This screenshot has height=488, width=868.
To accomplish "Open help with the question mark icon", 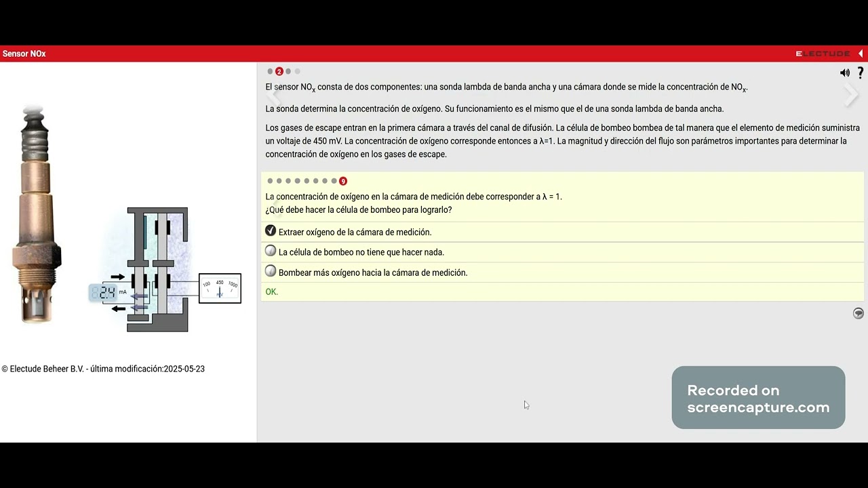I will 861,73.
